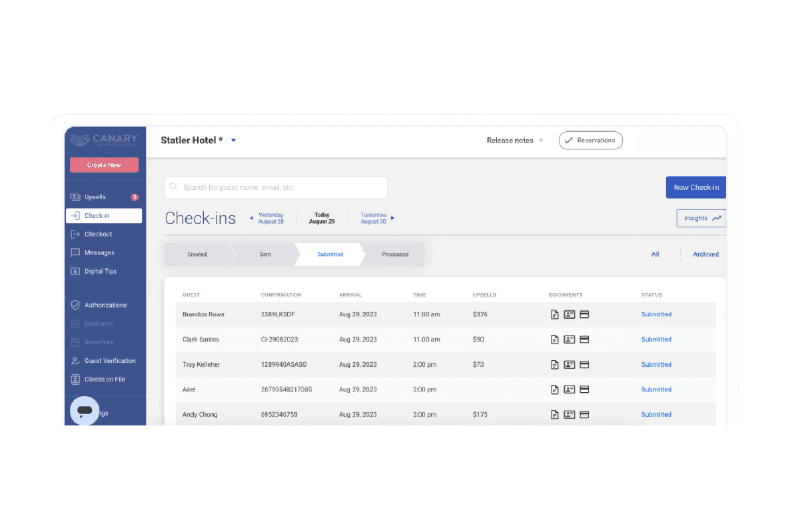The width and height of the screenshot is (798, 532).
Task: Open Clark Santos's credit card icon
Action: coord(584,340)
